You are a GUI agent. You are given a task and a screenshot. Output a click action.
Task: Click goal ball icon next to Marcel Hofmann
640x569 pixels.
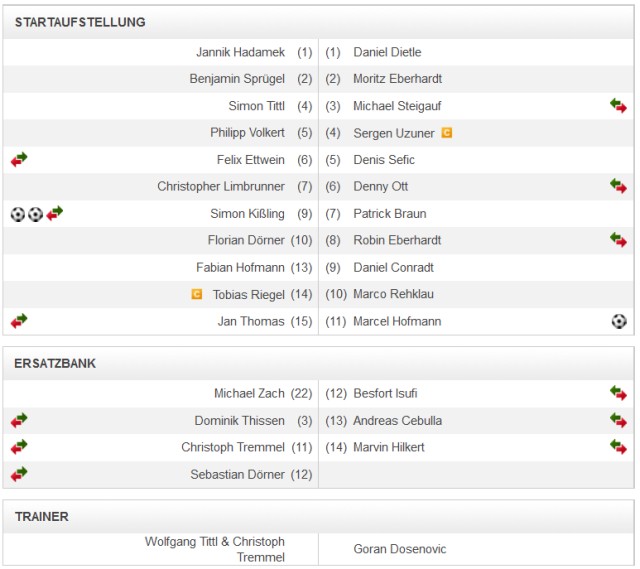click(619, 321)
